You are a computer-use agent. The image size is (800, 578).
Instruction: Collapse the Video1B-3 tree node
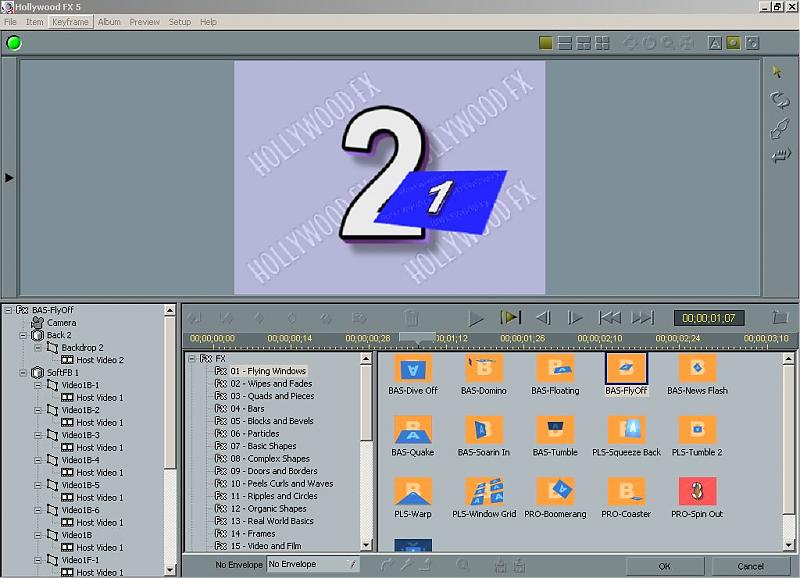click(x=38, y=435)
